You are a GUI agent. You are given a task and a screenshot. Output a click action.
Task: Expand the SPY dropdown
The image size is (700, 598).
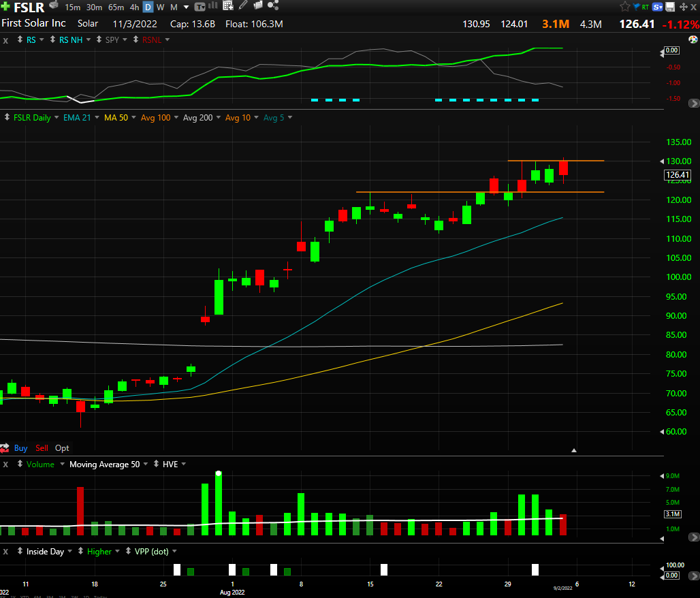pos(125,40)
